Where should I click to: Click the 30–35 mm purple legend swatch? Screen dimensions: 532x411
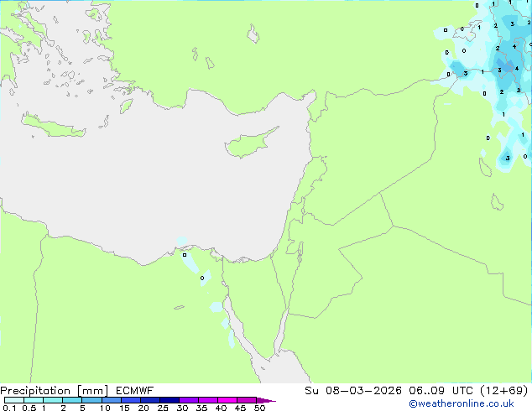[188, 400]
